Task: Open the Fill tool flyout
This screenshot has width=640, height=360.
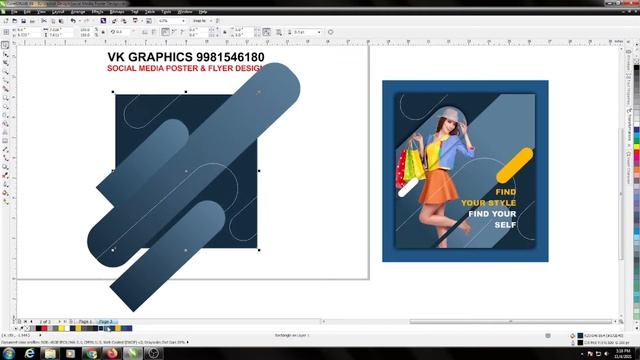Action: point(5,193)
